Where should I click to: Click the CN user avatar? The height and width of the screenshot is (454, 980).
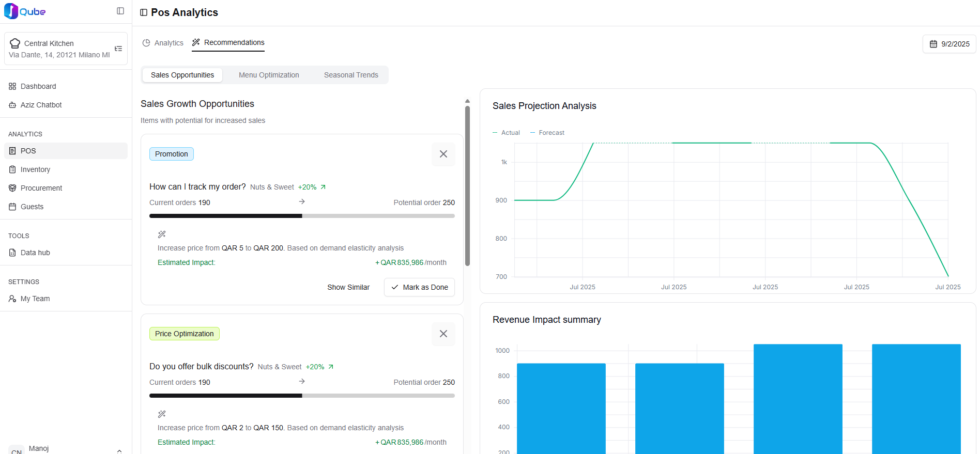17,450
